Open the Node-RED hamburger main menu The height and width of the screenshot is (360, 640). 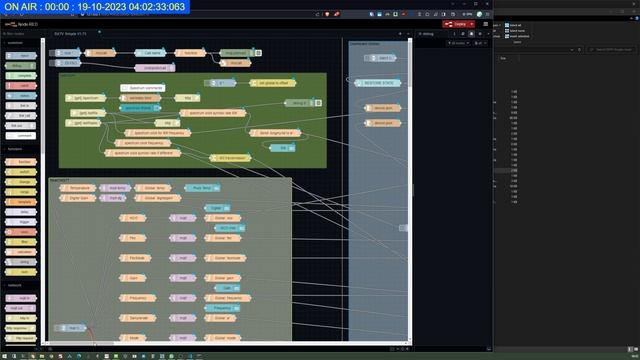click(x=486, y=24)
